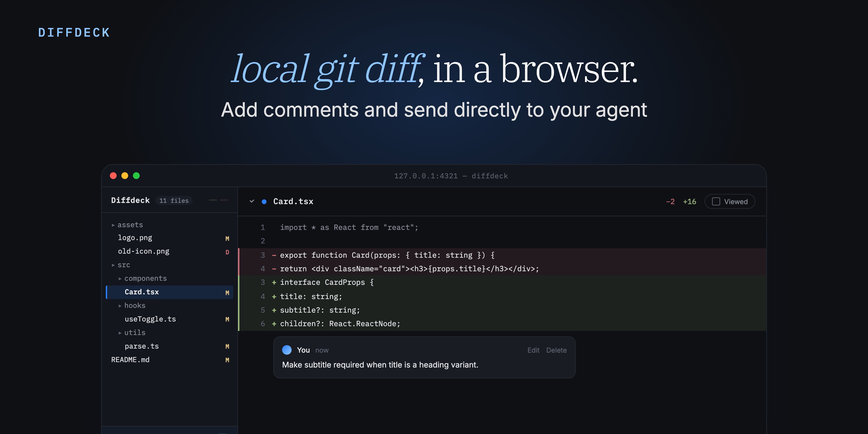
Task: Click the 11 files badge
Action: coord(174,200)
